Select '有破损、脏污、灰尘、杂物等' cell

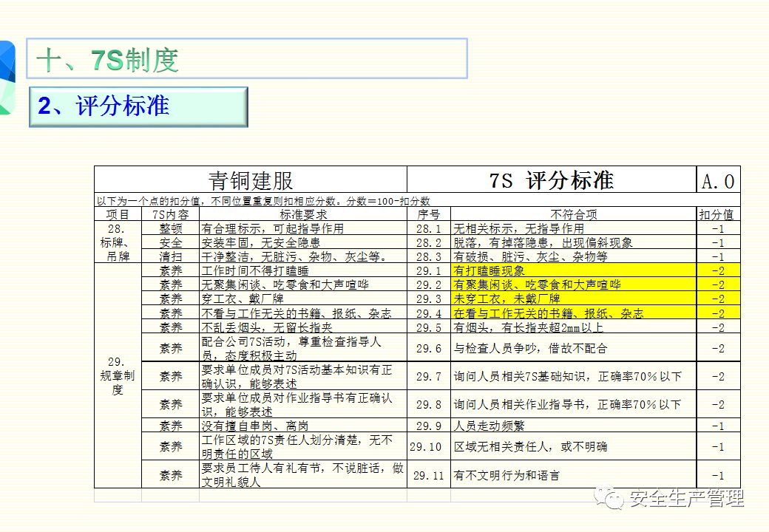(x=573, y=256)
